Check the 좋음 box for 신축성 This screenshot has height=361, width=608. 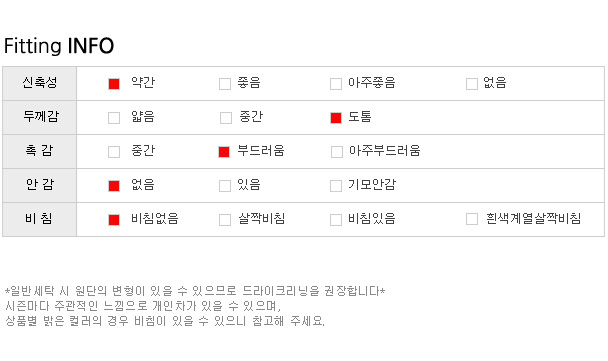(225, 84)
